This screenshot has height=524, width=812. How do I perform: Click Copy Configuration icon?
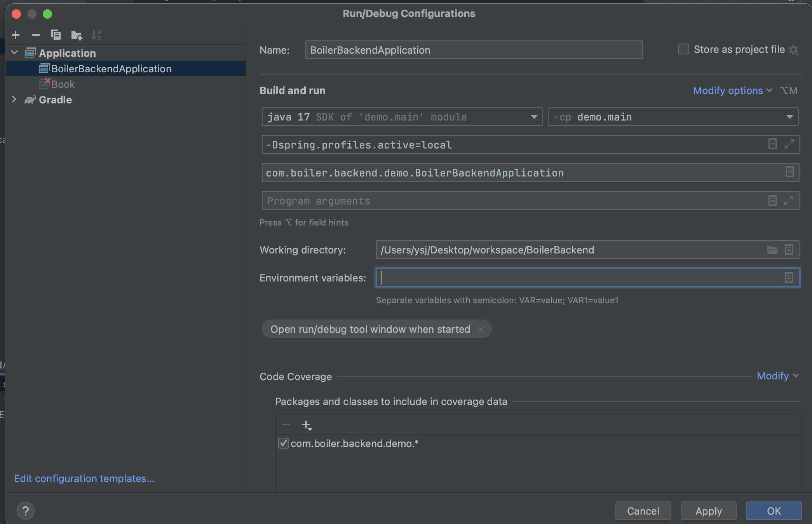click(x=56, y=35)
